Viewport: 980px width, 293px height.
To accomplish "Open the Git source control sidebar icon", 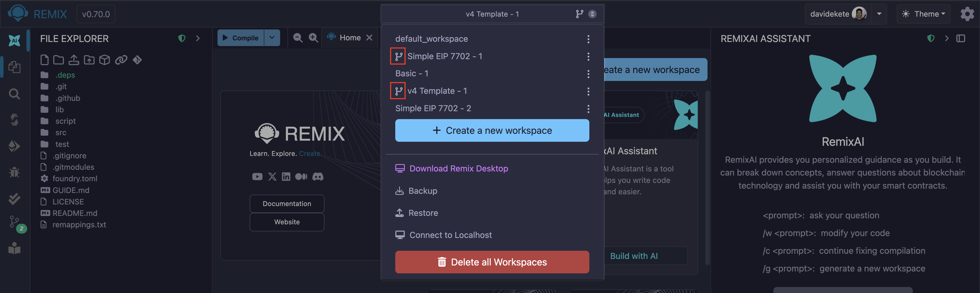I will click(14, 222).
